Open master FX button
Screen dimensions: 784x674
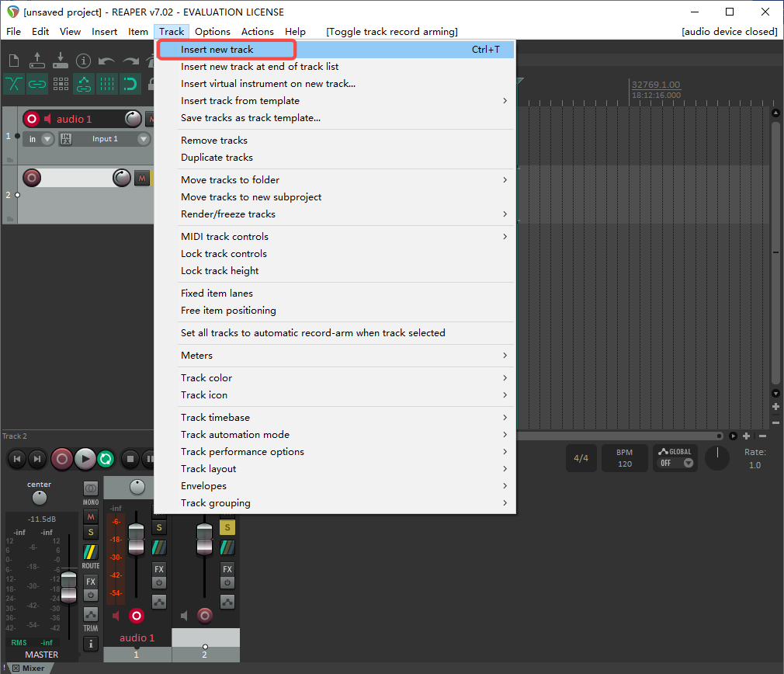91,582
